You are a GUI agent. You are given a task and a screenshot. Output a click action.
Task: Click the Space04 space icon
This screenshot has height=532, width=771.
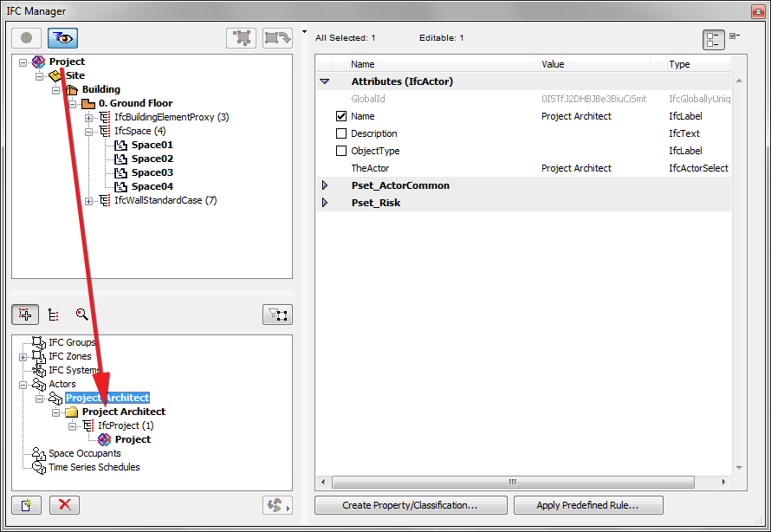[121, 186]
